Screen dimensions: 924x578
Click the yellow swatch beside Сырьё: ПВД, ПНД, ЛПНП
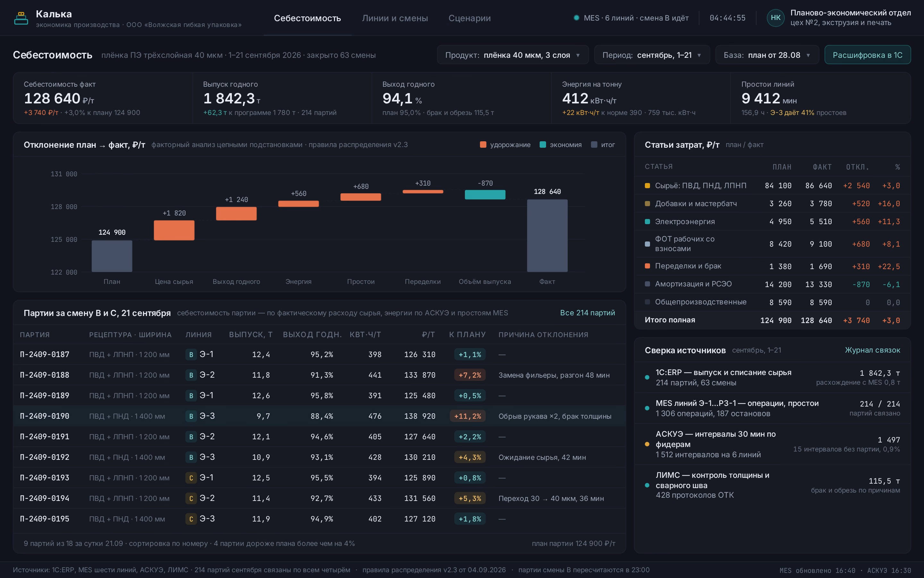click(647, 186)
